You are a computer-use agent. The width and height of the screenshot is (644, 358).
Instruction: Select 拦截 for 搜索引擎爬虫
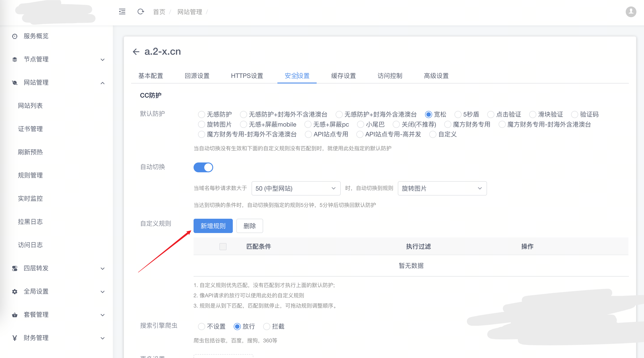[x=266, y=327]
